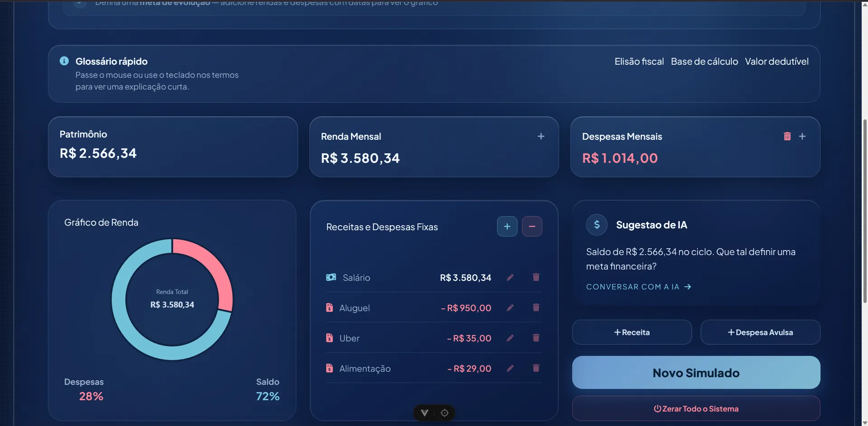Screen dimensions: 868x426
Task: Start a Novo Simulado
Action: tap(696, 373)
